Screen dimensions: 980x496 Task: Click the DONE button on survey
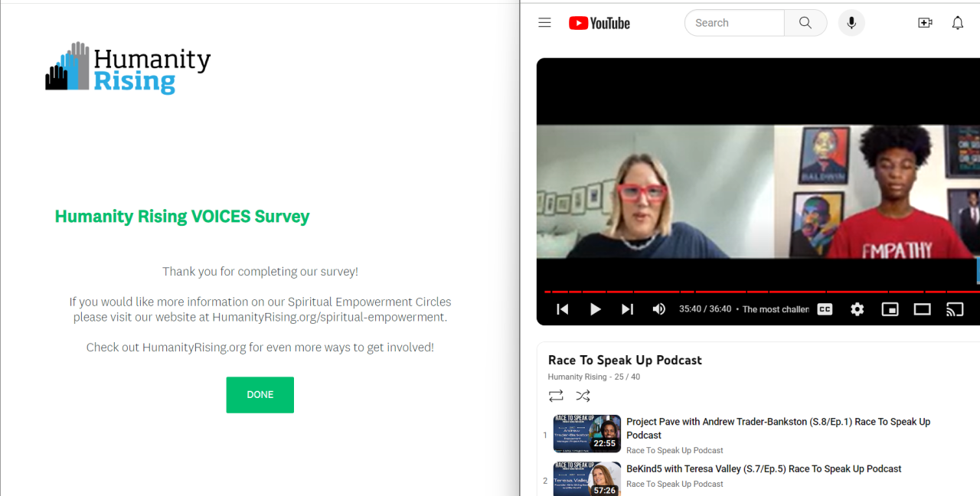260,395
